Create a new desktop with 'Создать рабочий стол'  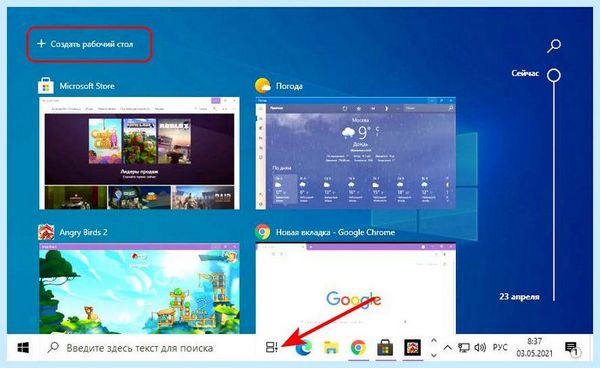pyautogui.click(x=85, y=44)
